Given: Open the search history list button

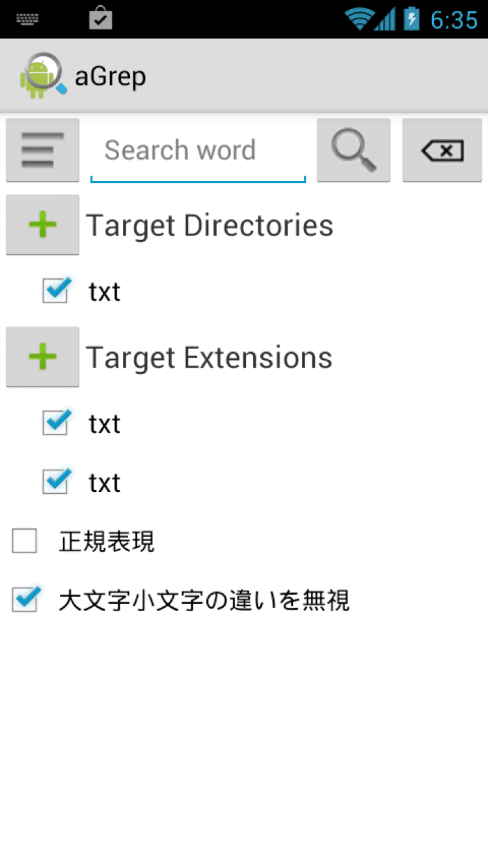Looking at the screenshot, I should 42,150.
